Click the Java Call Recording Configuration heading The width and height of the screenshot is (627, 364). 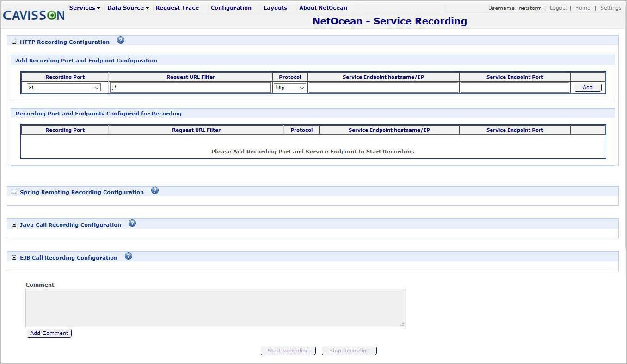click(70, 225)
